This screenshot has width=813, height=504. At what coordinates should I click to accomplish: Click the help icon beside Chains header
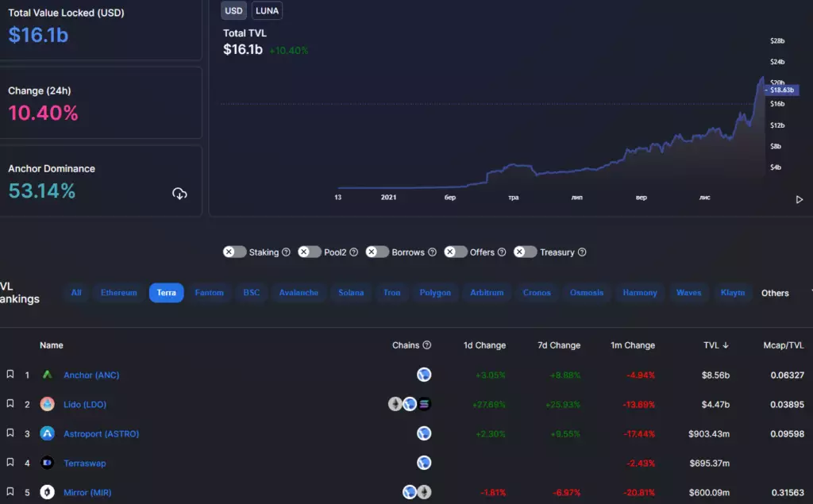(427, 345)
